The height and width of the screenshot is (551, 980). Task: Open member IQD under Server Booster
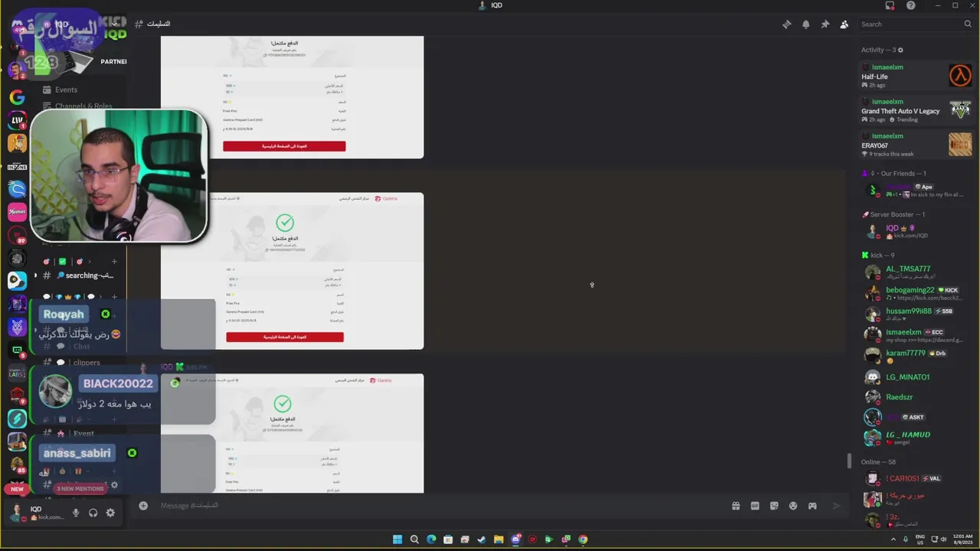click(916, 231)
